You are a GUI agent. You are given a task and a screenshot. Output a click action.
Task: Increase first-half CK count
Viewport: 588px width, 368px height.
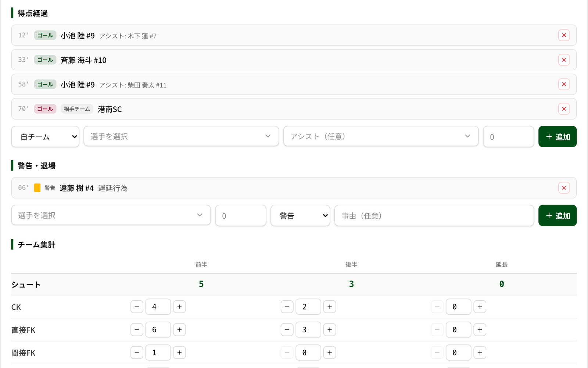(179, 307)
